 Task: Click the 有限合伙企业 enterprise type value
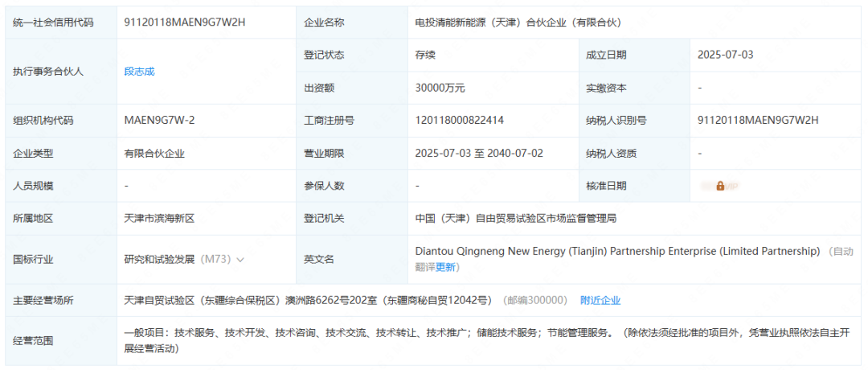(154, 154)
